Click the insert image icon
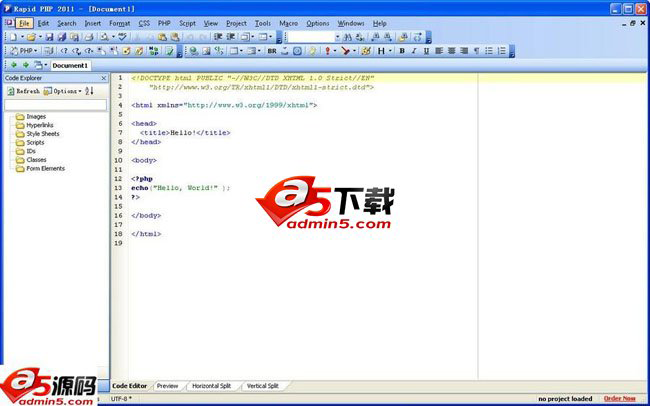Screen dimensions: 650x406 click(x=206, y=51)
